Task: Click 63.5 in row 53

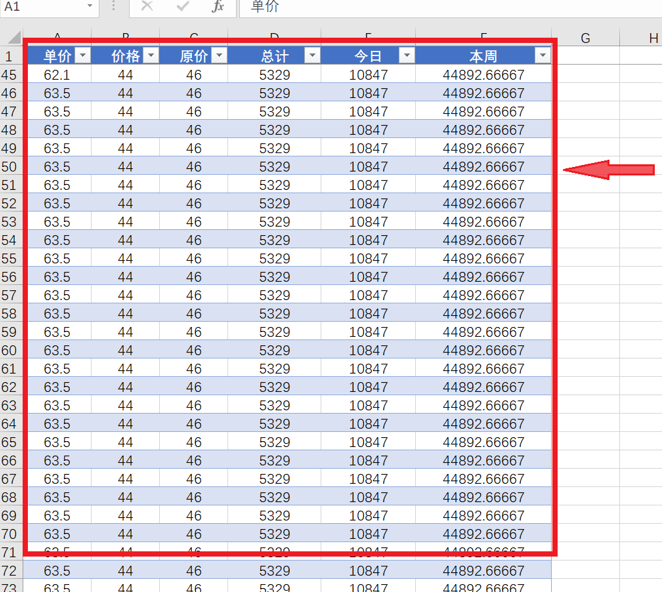Action: tap(57, 222)
